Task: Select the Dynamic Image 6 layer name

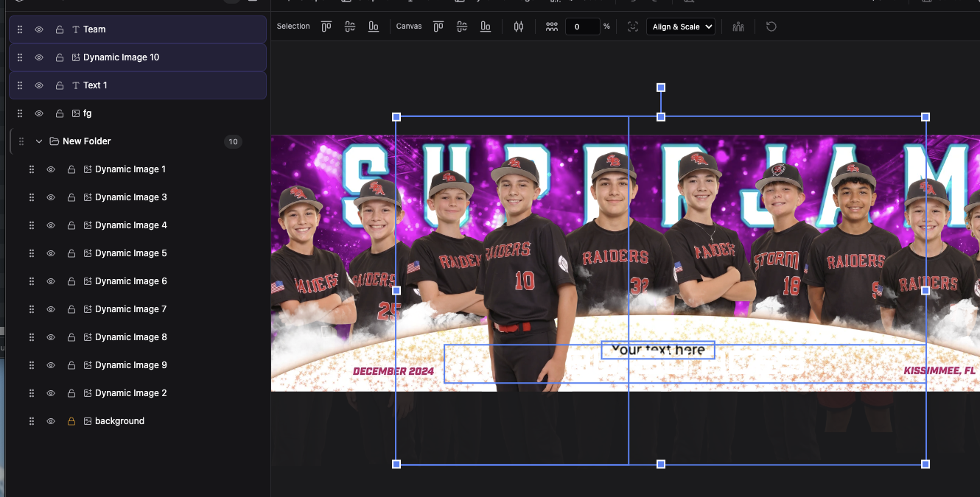Action: pos(131,281)
